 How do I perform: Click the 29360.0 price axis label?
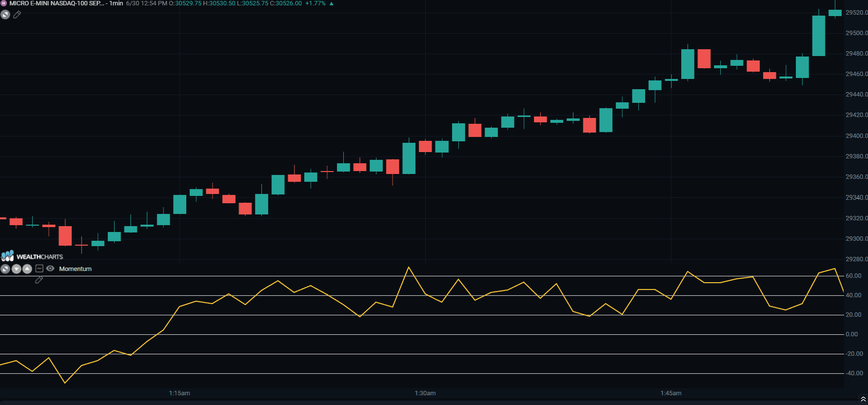pyautogui.click(x=856, y=177)
